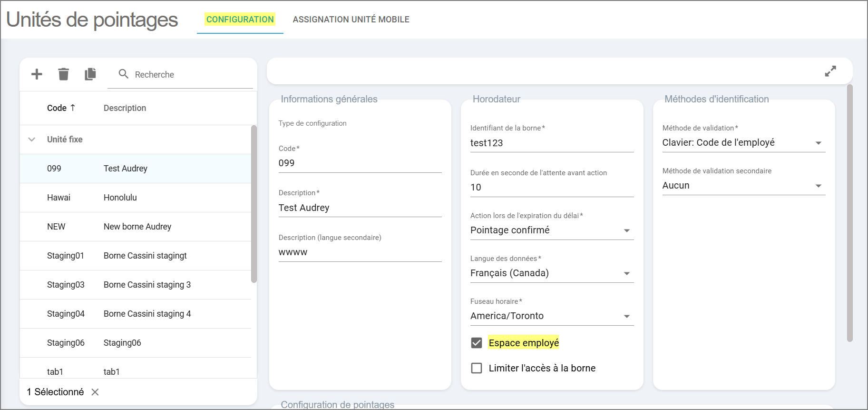Click the search magnifier icon
868x410 pixels.
click(x=124, y=74)
